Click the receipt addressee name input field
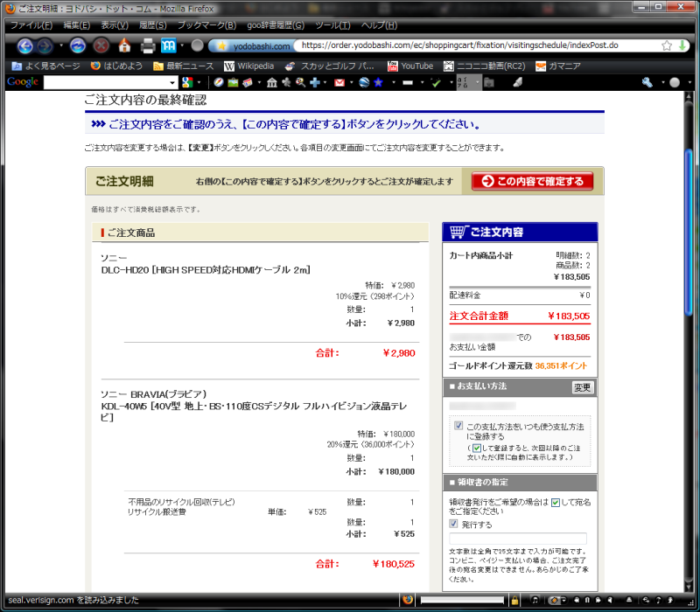Image resolution: width=700 pixels, height=612 pixels. [x=518, y=538]
